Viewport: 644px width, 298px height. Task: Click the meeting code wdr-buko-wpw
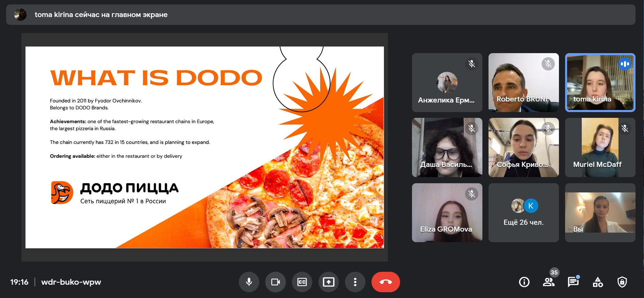71,282
